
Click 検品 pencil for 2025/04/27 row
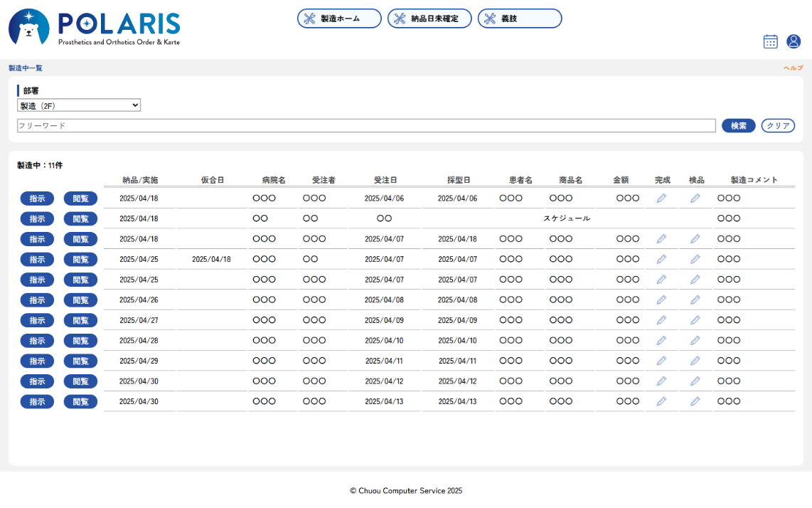695,320
